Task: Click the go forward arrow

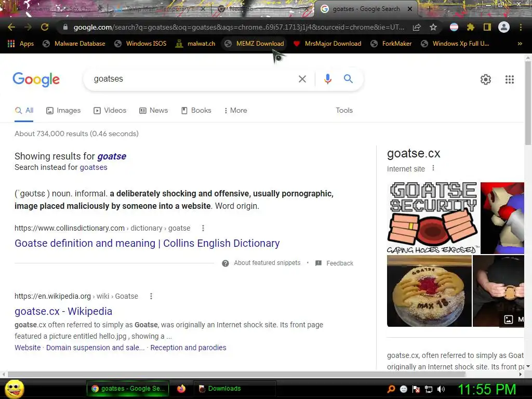Action: point(28,27)
